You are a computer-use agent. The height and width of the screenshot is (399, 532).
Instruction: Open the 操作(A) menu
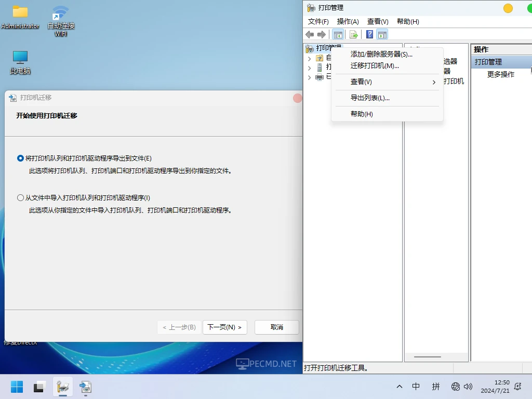pyautogui.click(x=348, y=22)
